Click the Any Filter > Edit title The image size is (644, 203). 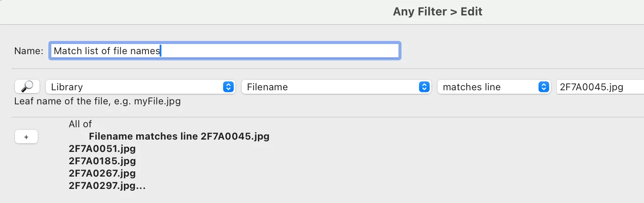pos(438,12)
